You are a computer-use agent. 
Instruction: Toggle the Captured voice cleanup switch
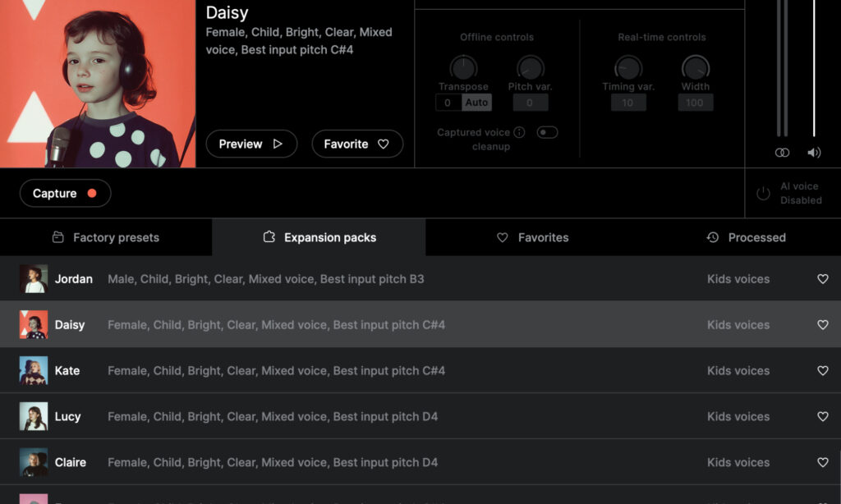pyautogui.click(x=546, y=132)
